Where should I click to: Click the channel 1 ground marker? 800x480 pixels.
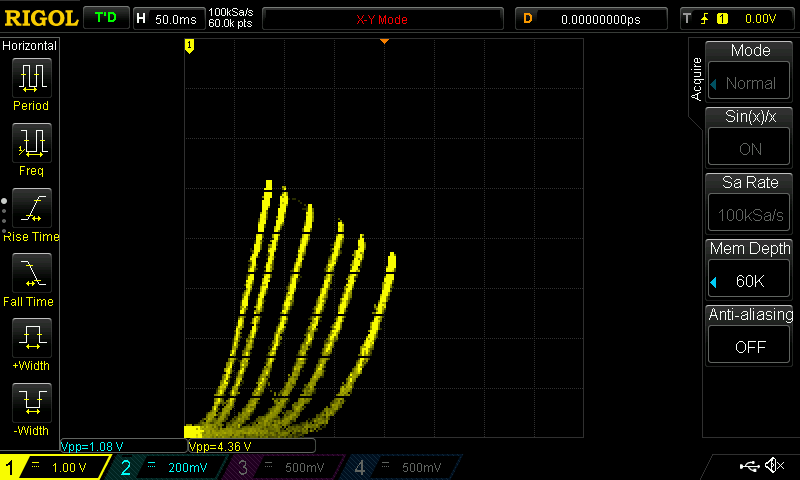pos(189,46)
